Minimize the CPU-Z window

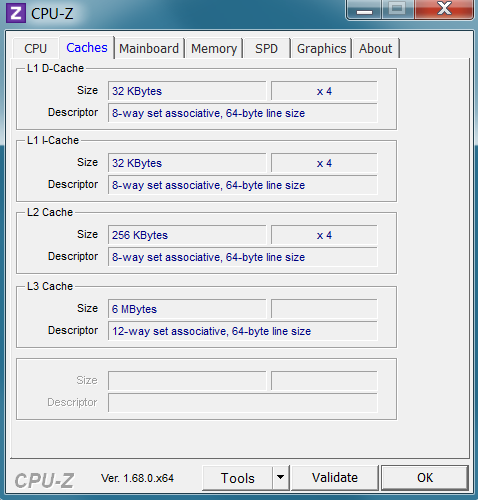[x=364, y=10]
